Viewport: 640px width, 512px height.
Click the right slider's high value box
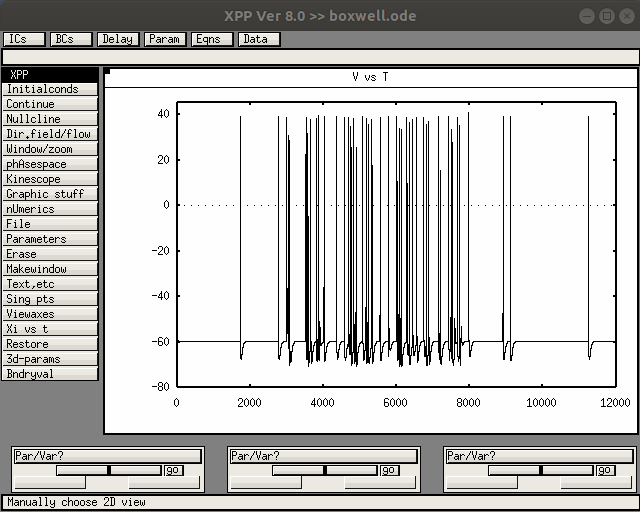(x=596, y=483)
